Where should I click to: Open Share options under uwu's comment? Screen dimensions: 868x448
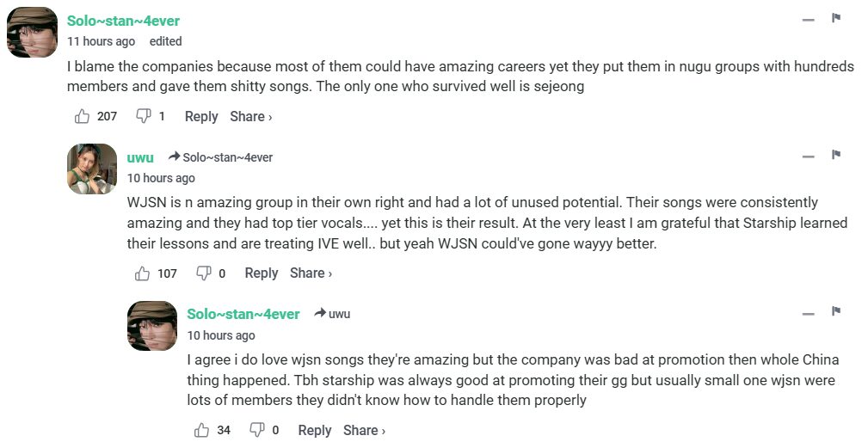311,273
